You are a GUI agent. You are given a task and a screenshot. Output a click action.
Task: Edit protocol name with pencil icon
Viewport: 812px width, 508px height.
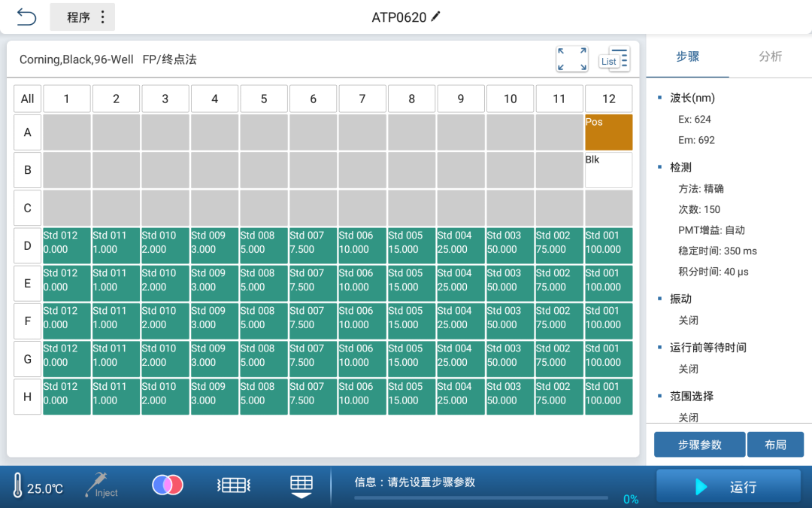click(435, 17)
